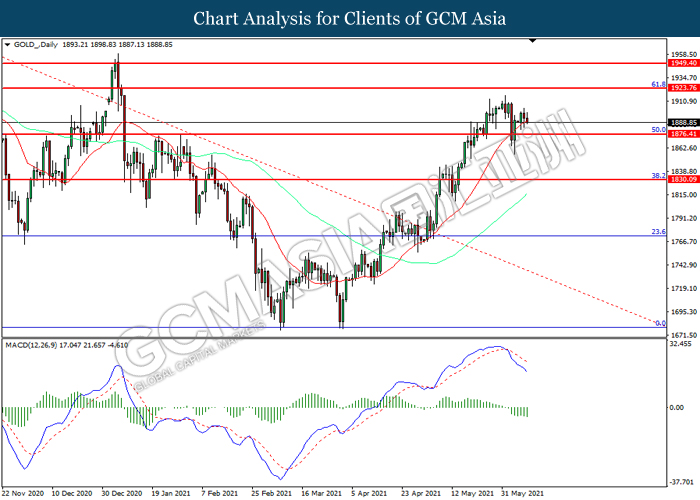
Task: Click the 30 Dec 2020 date label
Action: (x=122, y=493)
